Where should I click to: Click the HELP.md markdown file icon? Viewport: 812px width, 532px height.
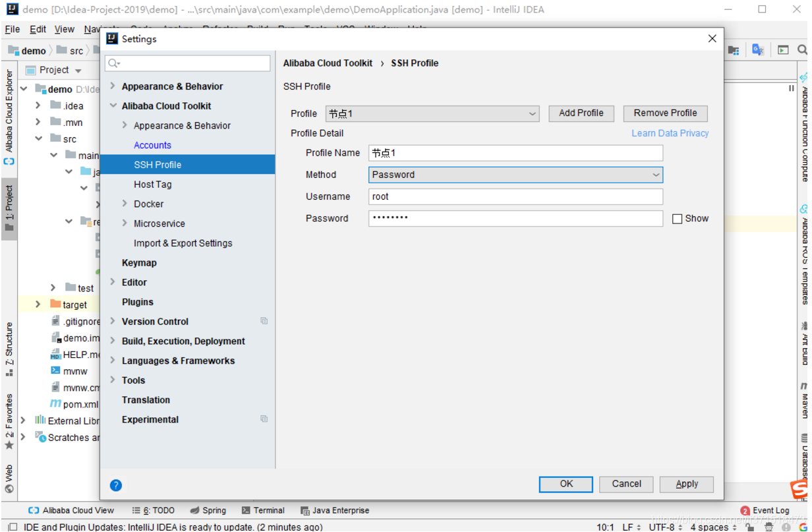click(x=56, y=355)
